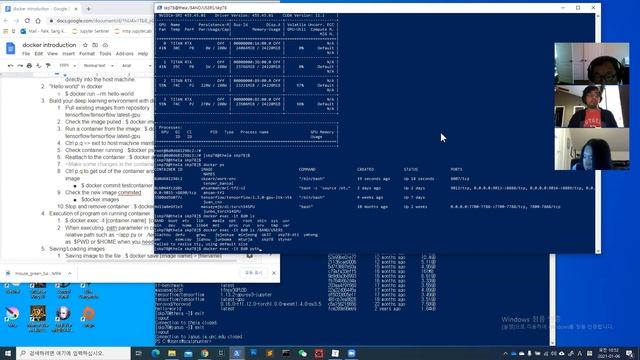The height and width of the screenshot is (360, 640).
Task: Open the WeChat taskbar icon
Action: [x=302, y=353]
